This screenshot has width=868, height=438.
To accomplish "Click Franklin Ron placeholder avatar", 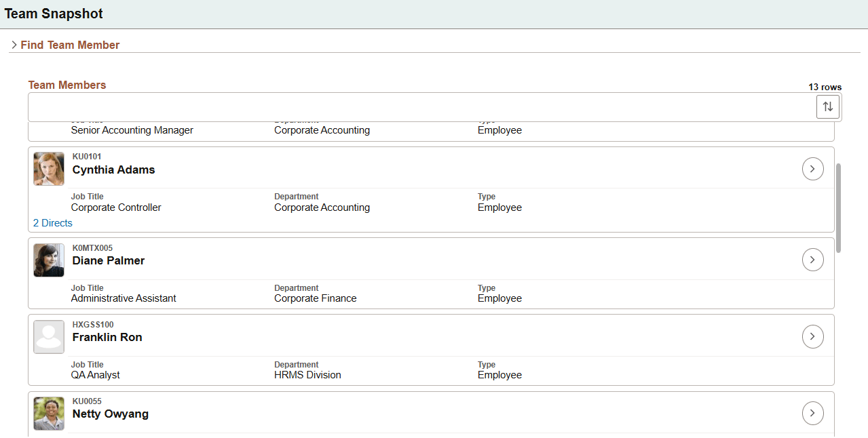I will pos(49,337).
